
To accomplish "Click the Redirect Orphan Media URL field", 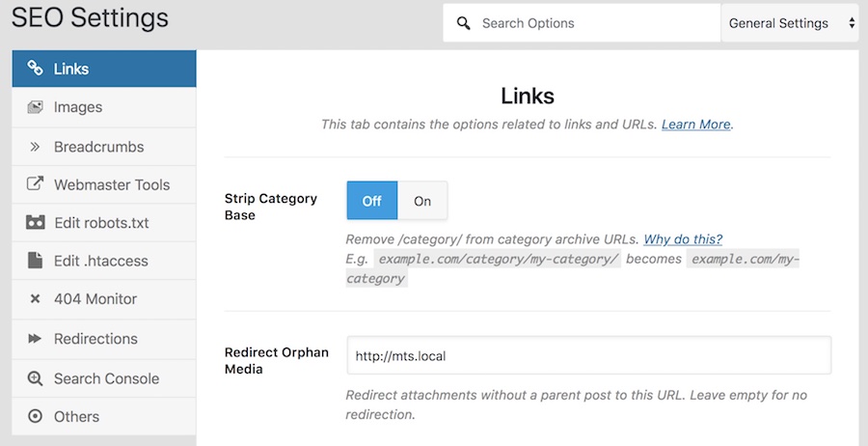I will point(589,355).
